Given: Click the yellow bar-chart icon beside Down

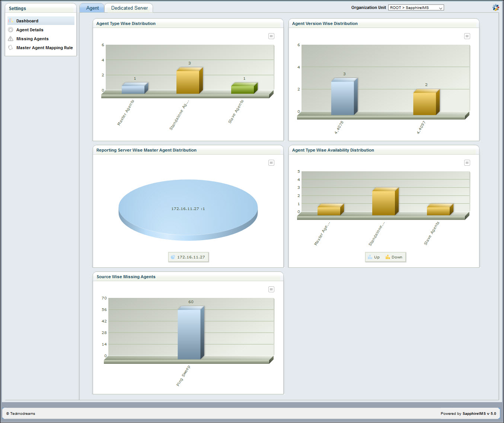Looking at the screenshot, I should coord(387,257).
